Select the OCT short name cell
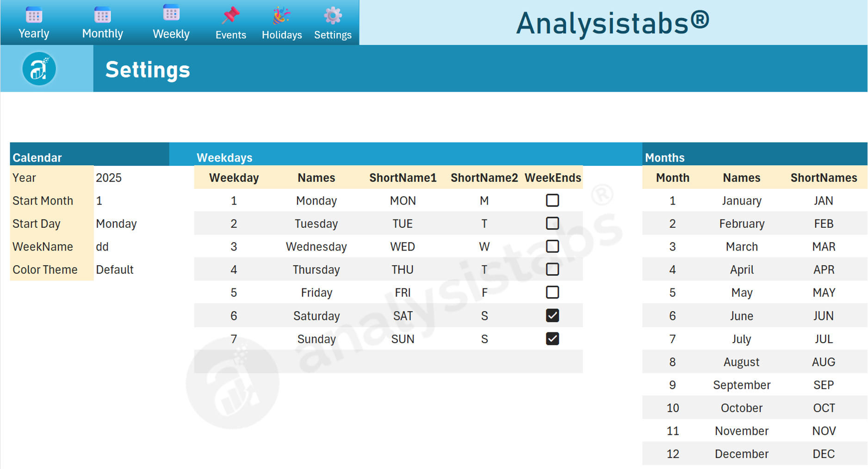Image resolution: width=868 pixels, height=469 pixels. (x=824, y=408)
